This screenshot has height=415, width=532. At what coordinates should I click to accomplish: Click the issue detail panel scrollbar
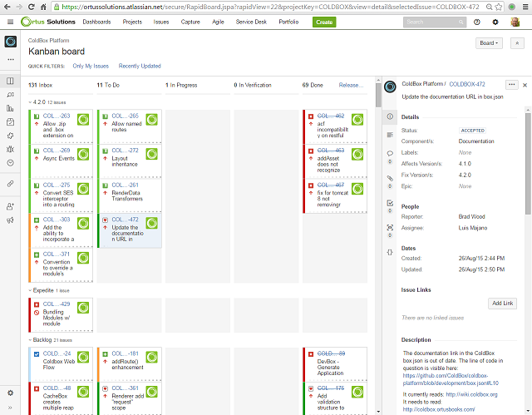pyautogui.click(x=528, y=249)
